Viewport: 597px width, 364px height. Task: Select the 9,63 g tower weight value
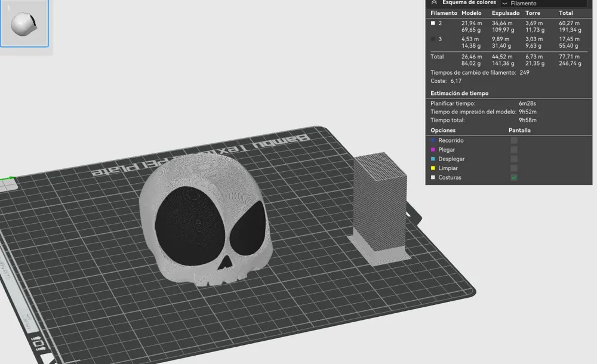(x=533, y=46)
